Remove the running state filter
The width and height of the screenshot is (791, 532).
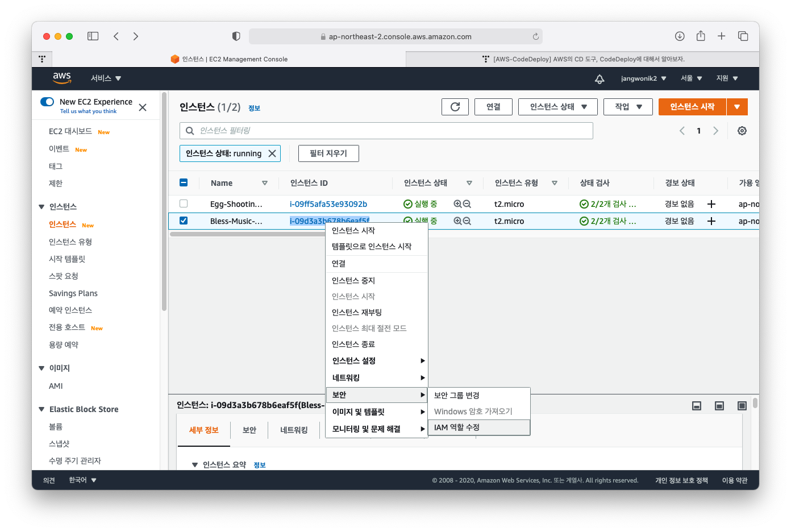pyautogui.click(x=272, y=153)
